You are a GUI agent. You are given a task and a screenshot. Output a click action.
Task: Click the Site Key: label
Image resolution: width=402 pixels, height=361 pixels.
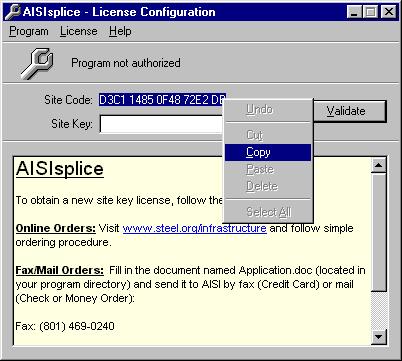click(72, 124)
